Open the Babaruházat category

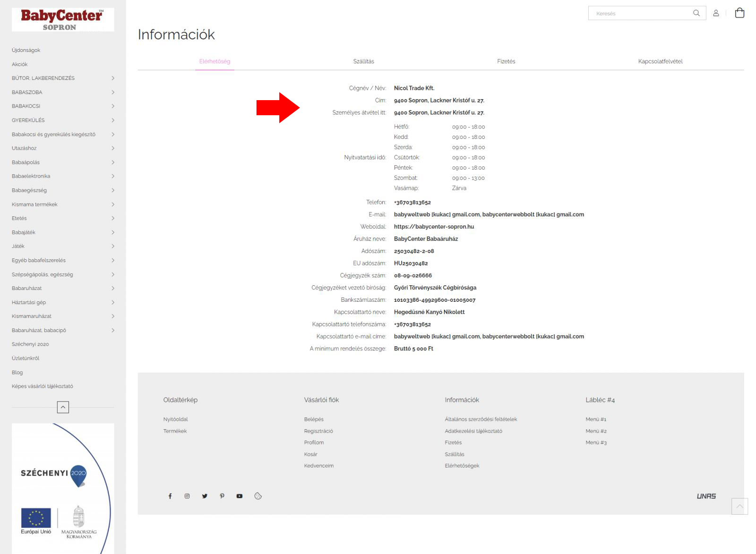pos(27,288)
